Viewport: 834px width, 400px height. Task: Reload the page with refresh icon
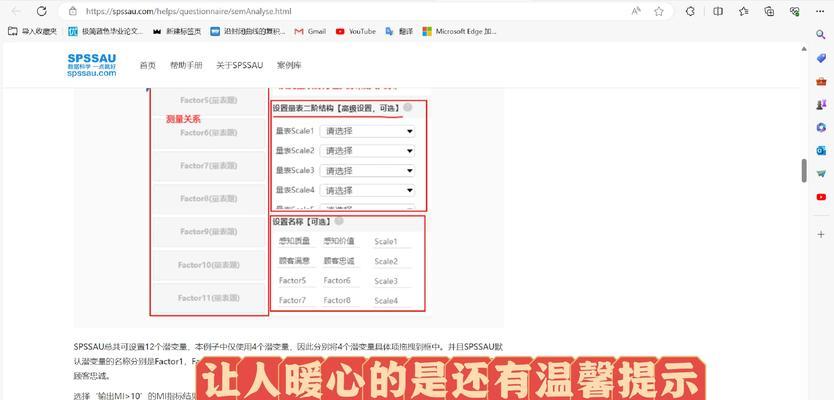41,11
